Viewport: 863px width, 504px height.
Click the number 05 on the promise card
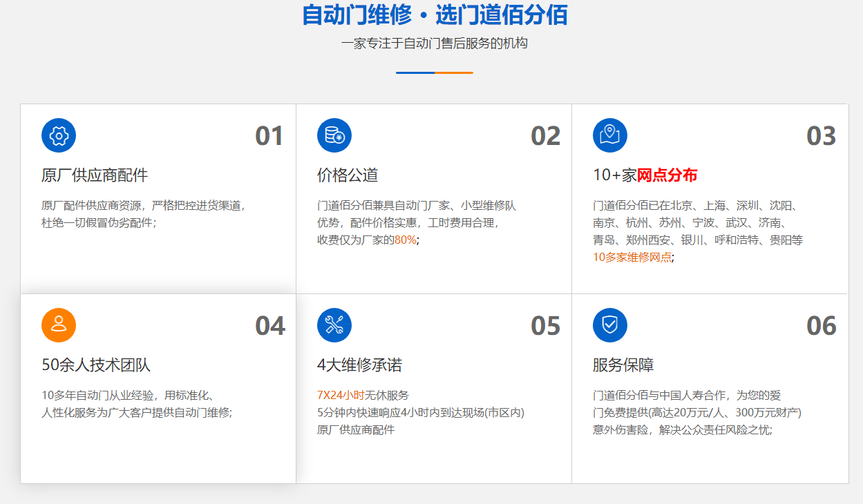(x=545, y=326)
